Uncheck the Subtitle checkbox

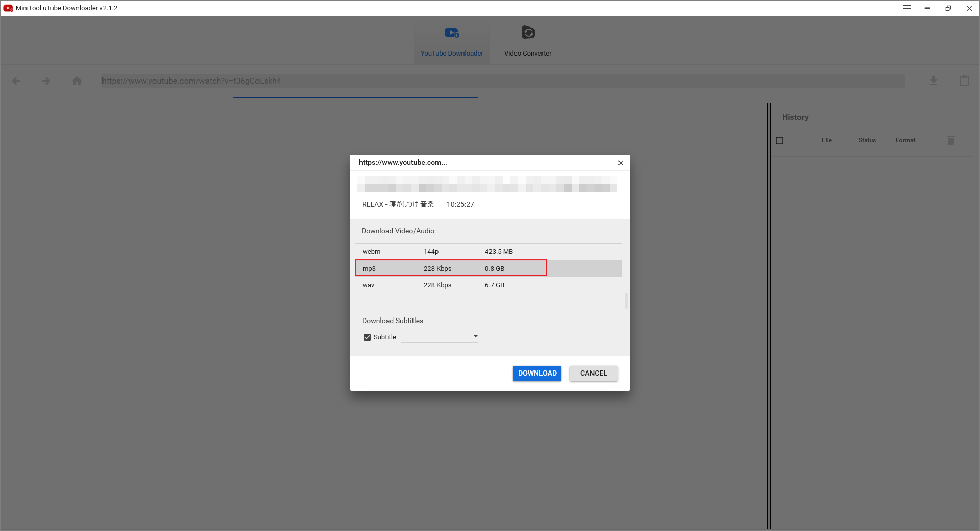tap(367, 337)
